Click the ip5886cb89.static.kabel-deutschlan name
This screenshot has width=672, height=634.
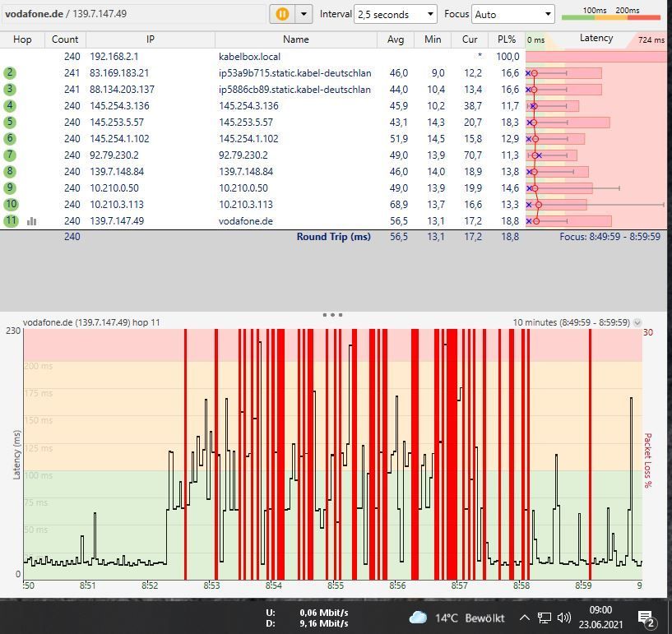point(294,89)
